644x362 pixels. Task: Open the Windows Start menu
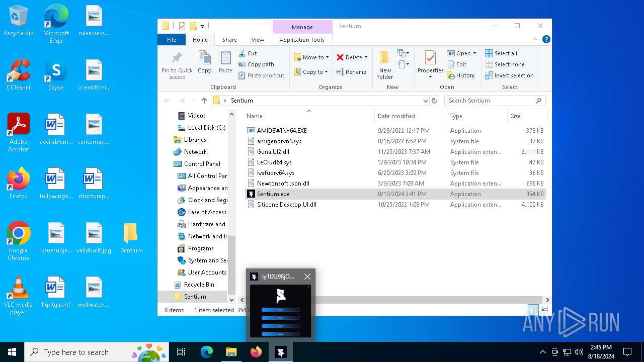(x=12, y=352)
